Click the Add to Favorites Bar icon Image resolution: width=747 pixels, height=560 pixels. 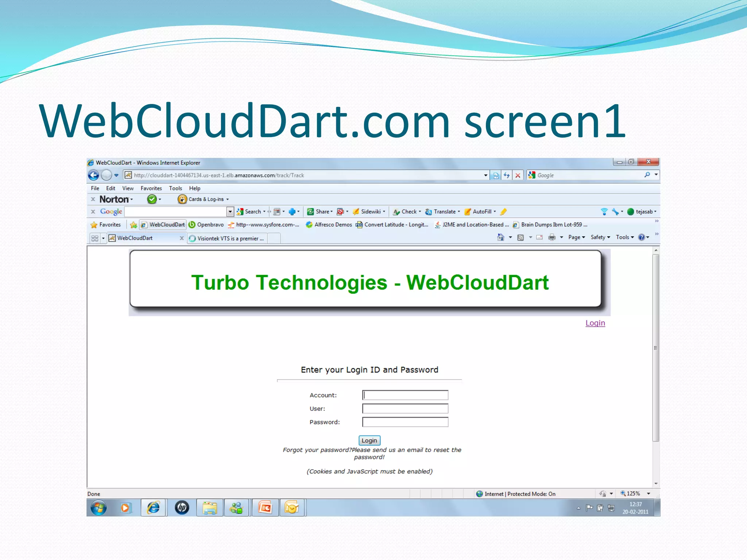[133, 225]
